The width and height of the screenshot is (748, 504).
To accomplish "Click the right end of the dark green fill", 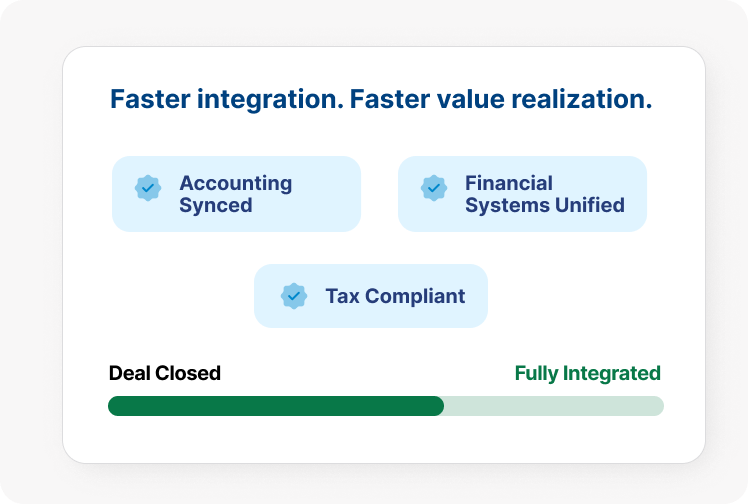I will pyautogui.click(x=438, y=406).
